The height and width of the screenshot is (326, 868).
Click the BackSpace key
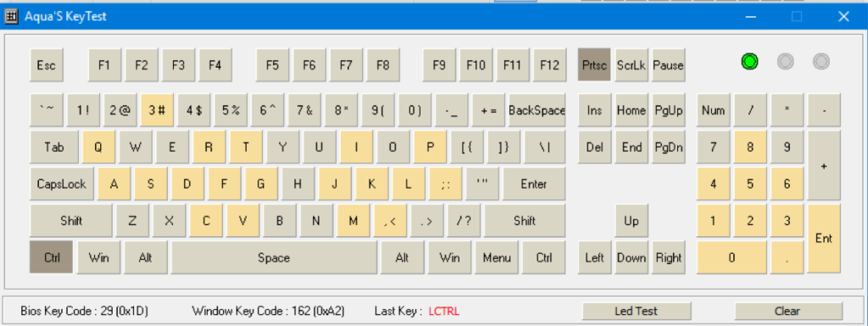pyautogui.click(x=537, y=110)
